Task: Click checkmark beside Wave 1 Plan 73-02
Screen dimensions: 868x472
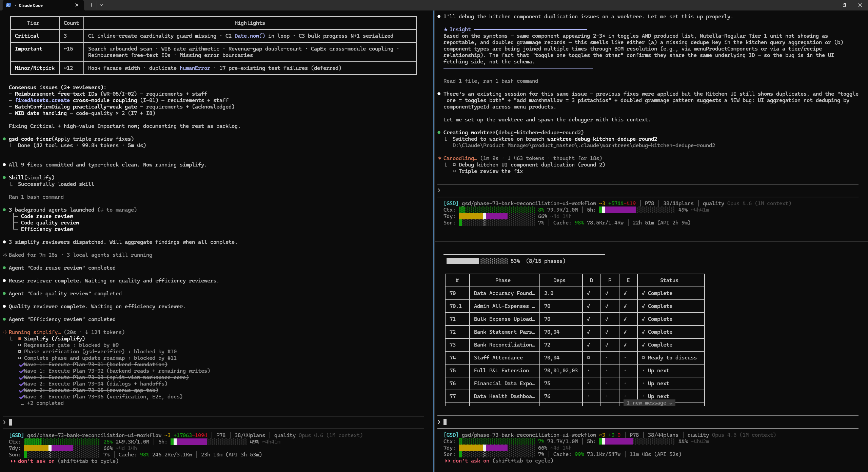Action: tap(21, 371)
